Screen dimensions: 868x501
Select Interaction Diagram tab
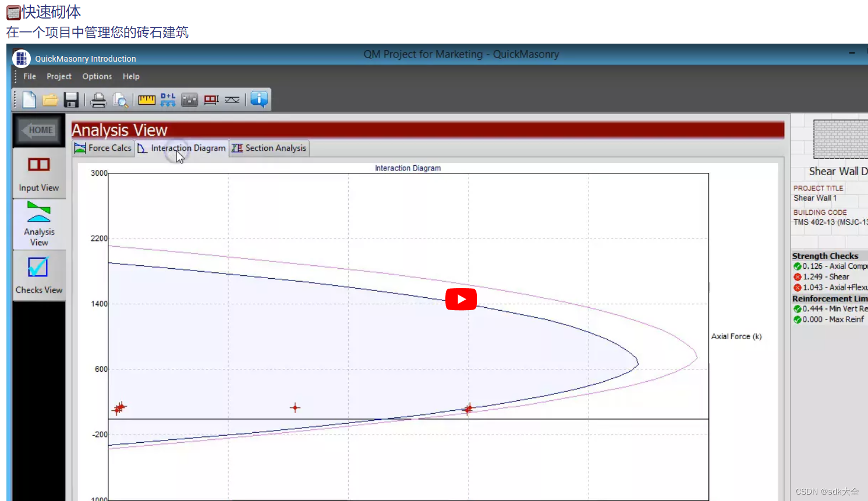point(182,148)
